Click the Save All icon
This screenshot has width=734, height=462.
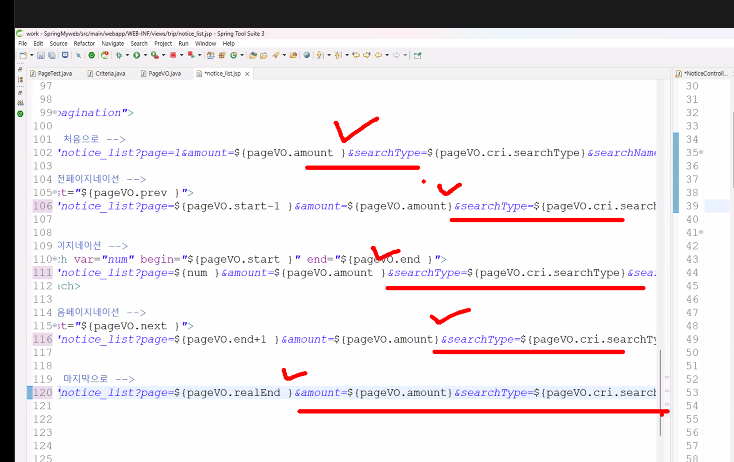pos(52,55)
